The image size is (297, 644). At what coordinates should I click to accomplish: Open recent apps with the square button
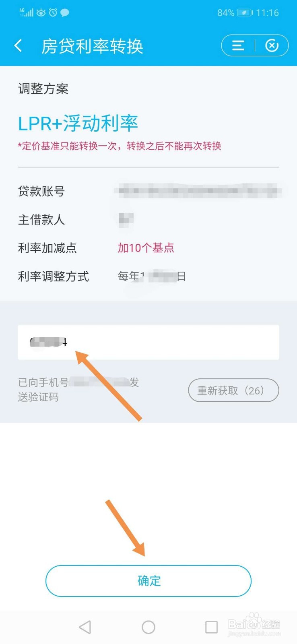(x=211, y=627)
